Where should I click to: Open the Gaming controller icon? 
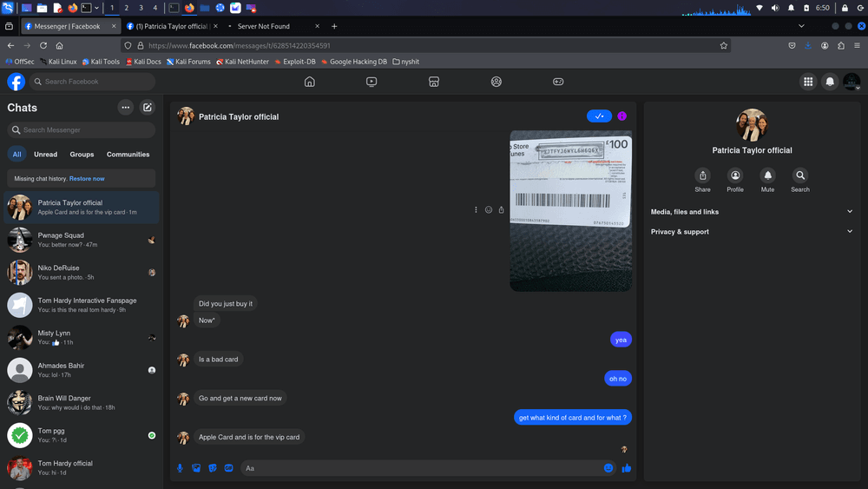pos(558,82)
